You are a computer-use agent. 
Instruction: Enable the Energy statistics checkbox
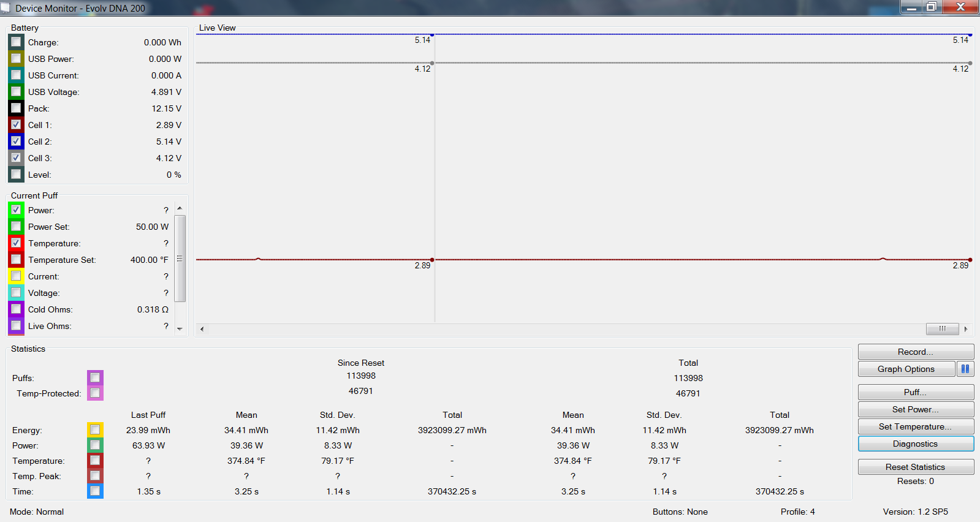tap(95, 430)
